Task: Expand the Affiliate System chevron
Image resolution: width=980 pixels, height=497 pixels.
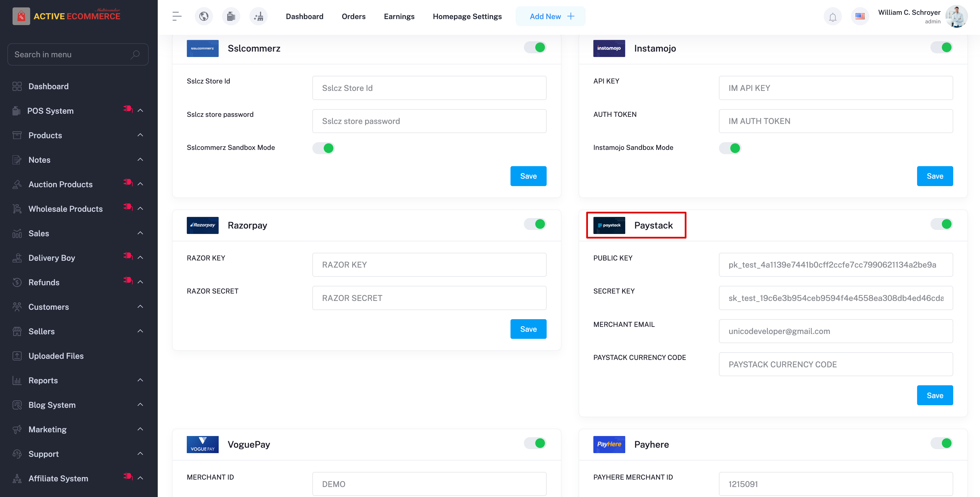Action: pos(140,478)
